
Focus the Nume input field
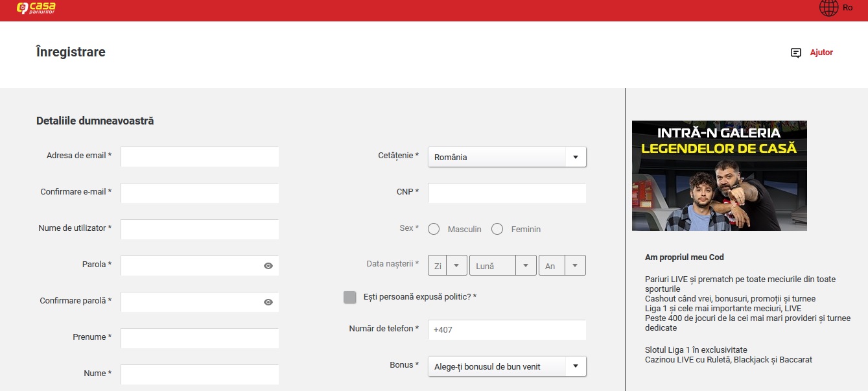(200, 375)
